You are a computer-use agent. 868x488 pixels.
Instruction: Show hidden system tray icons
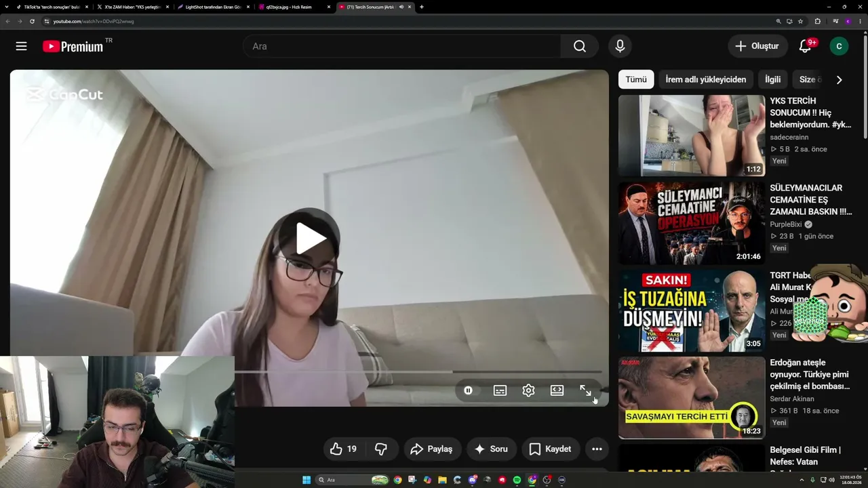click(801, 480)
